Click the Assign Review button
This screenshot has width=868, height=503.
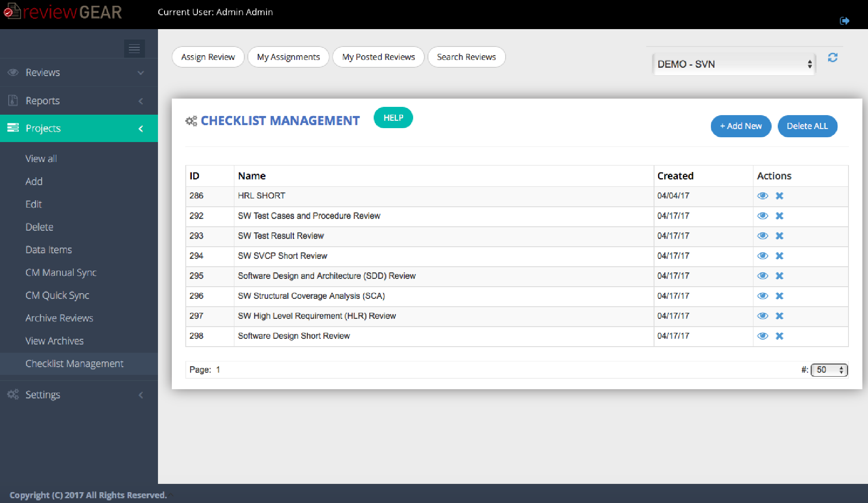point(208,57)
